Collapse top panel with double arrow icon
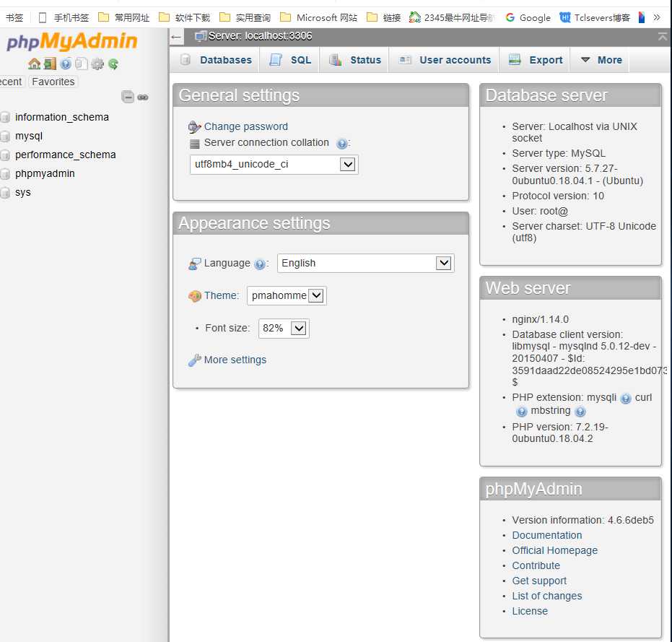Image resolution: width=672 pixels, height=642 pixels. (663, 36)
